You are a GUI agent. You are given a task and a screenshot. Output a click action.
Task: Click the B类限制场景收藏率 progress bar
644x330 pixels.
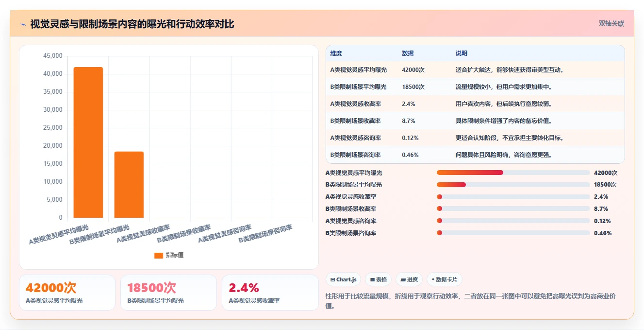pos(513,209)
